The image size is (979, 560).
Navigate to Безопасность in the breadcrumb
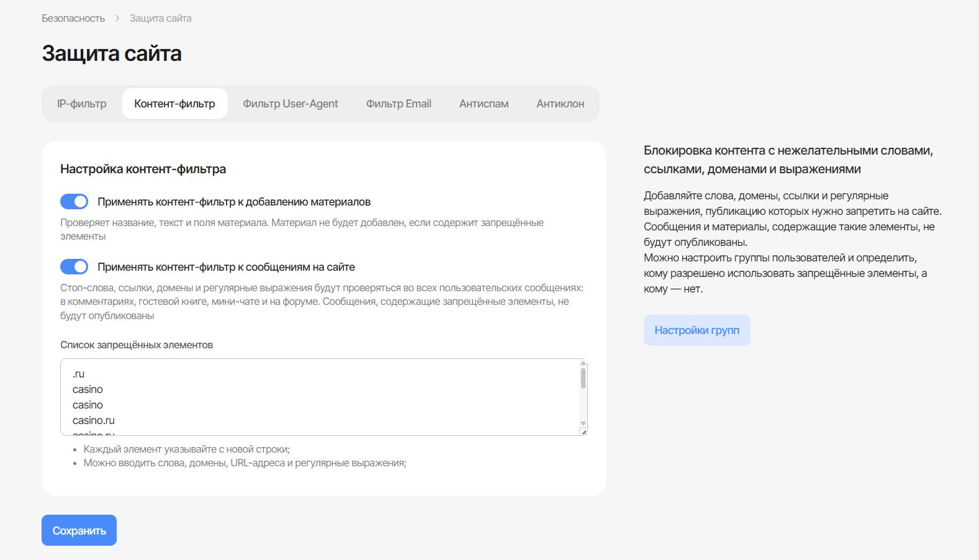click(73, 19)
